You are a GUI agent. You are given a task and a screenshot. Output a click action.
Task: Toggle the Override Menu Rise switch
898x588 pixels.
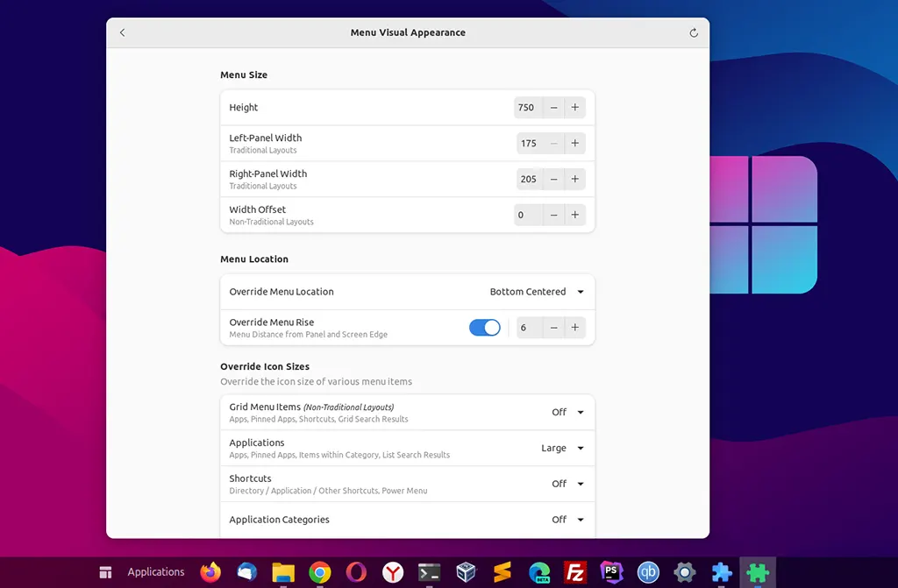point(485,328)
